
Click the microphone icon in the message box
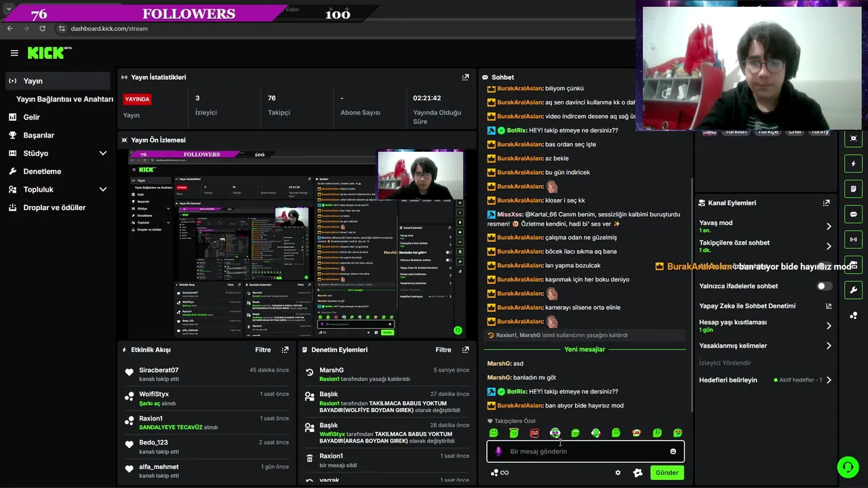click(498, 451)
